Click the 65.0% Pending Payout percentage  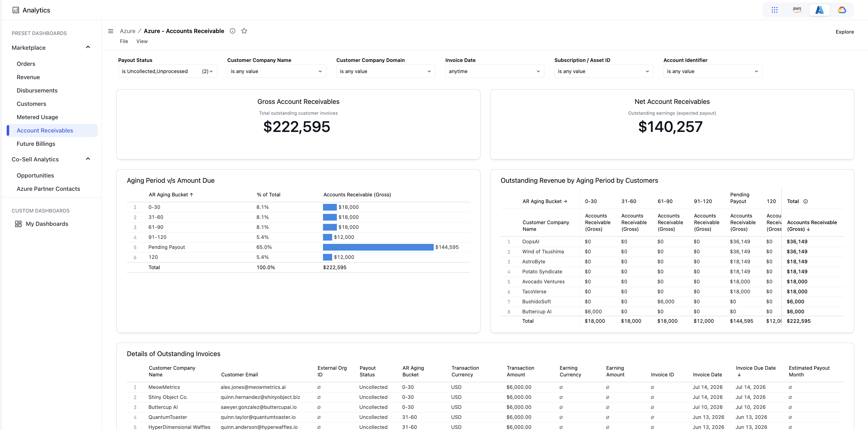[264, 247]
